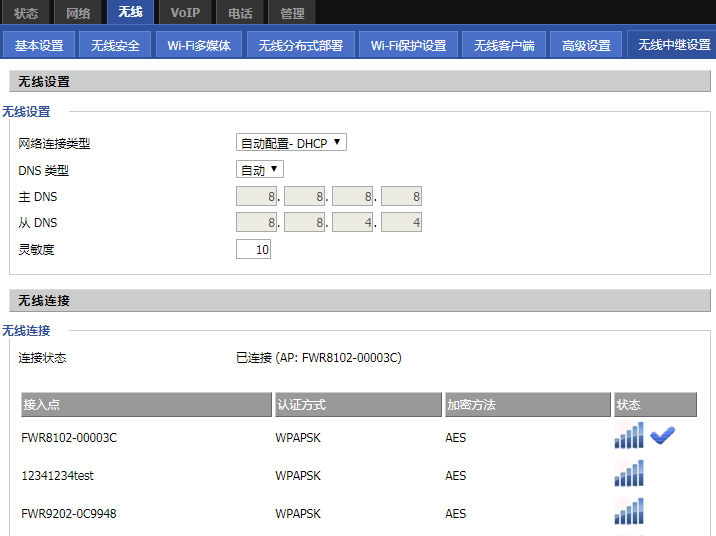Click the 灵敏度 input field

pos(253,249)
